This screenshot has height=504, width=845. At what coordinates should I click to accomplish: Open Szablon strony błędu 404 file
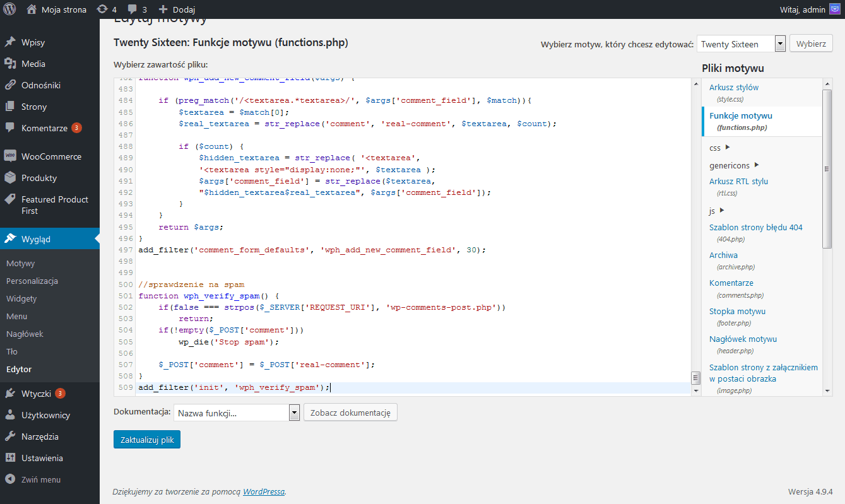click(756, 227)
